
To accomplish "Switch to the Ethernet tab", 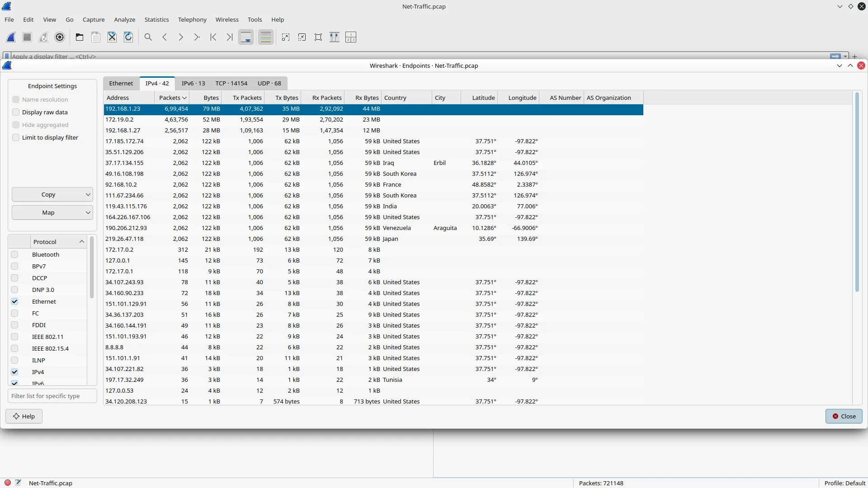I will coord(121,83).
